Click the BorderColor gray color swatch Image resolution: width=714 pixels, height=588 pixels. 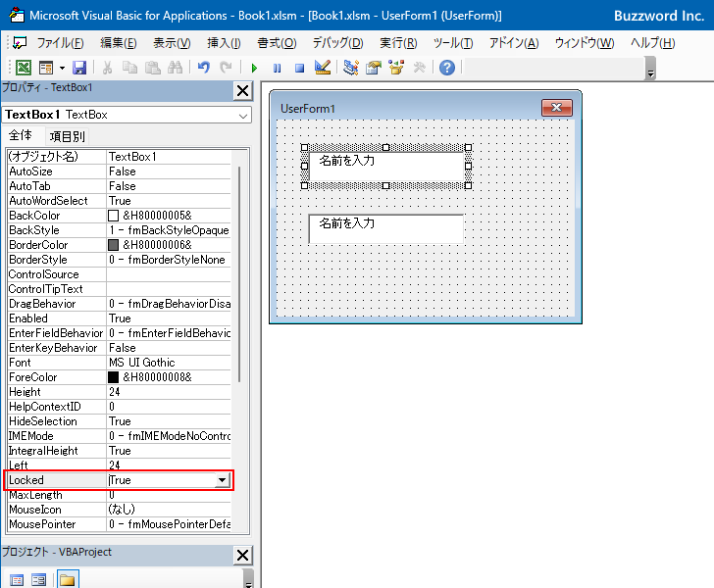(x=114, y=245)
